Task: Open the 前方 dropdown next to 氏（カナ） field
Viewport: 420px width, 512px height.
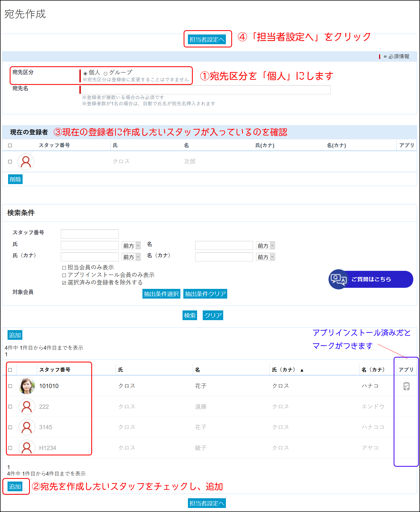Action: click(x=131, y=257)
